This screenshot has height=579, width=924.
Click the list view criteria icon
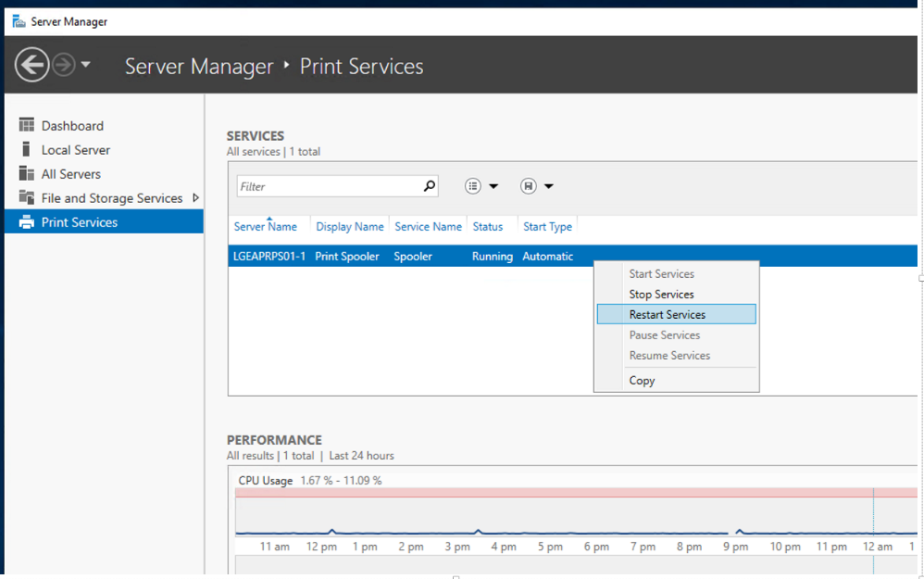(472, 186)
